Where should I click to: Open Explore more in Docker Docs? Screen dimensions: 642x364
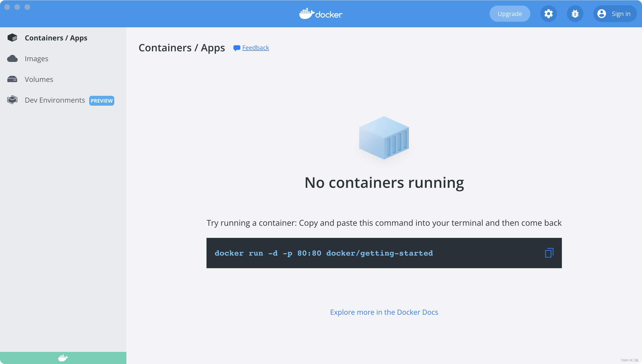click(x=384, y=311)
